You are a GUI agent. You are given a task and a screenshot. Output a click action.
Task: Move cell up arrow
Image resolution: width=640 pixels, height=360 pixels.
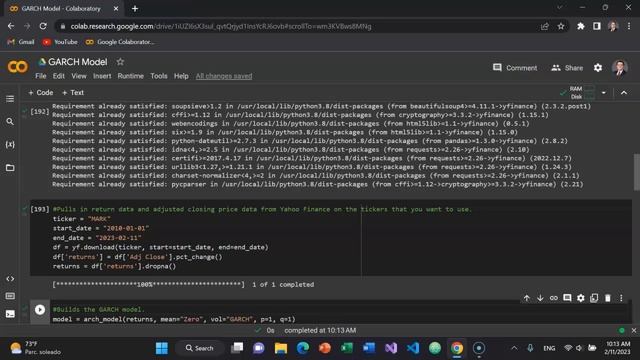click(527, 298)
